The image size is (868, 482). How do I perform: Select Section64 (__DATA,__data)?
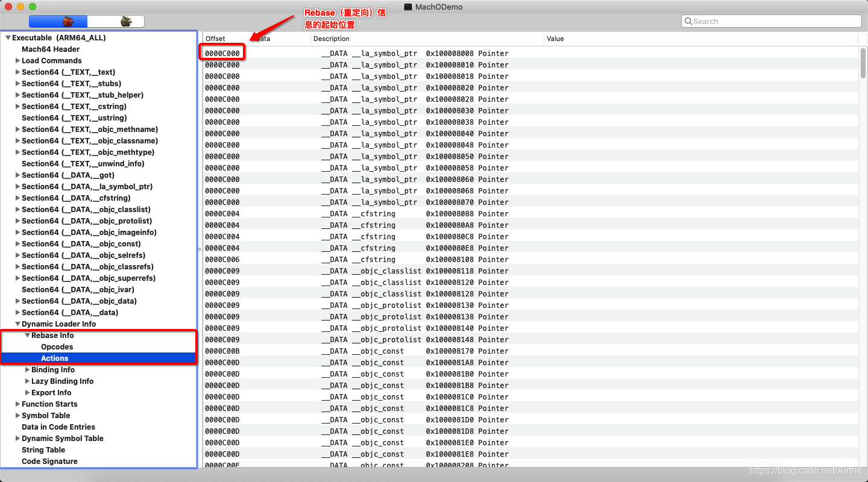[x=70, y=313]
